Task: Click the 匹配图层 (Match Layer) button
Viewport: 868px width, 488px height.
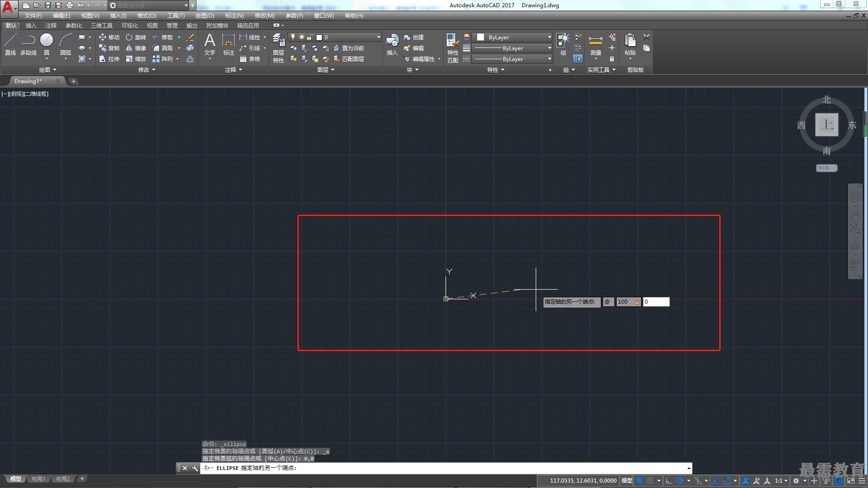Action: (348, 59)
